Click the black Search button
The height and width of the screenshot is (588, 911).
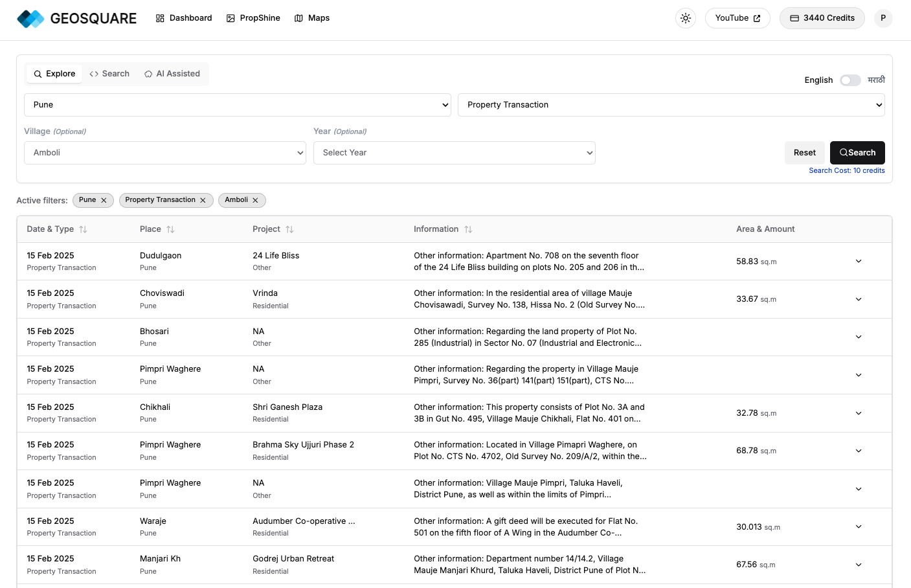tap(857, 153)
